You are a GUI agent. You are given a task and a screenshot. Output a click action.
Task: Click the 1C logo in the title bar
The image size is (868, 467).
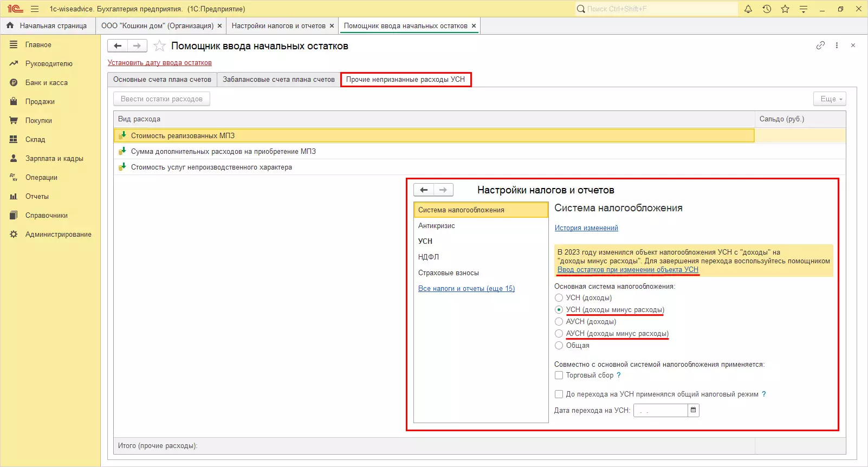[15, 9]
